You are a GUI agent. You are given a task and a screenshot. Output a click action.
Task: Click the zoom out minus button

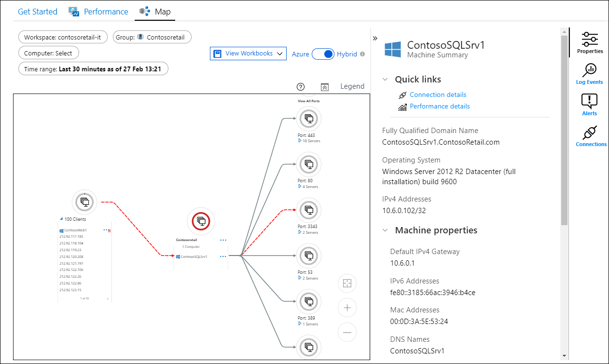(x=347, y=332)
